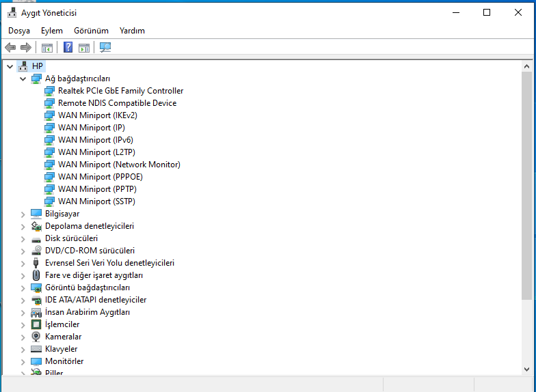Expand the Monitörler category
The height and width of the screenshot is (392, 536).
[23, 362]
